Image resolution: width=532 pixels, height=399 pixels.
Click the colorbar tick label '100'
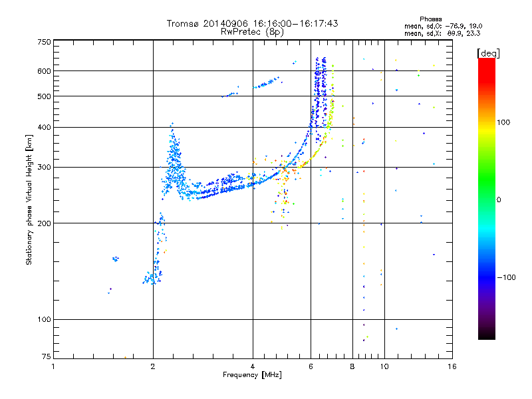tap(503, 122)
